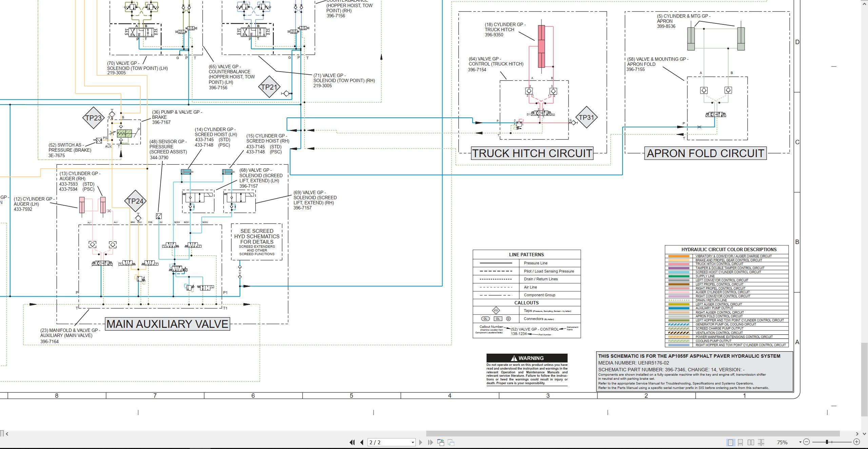The image size is (868, 449).
Task: Click the 75% zoom value field
Action: click(782, 442)
